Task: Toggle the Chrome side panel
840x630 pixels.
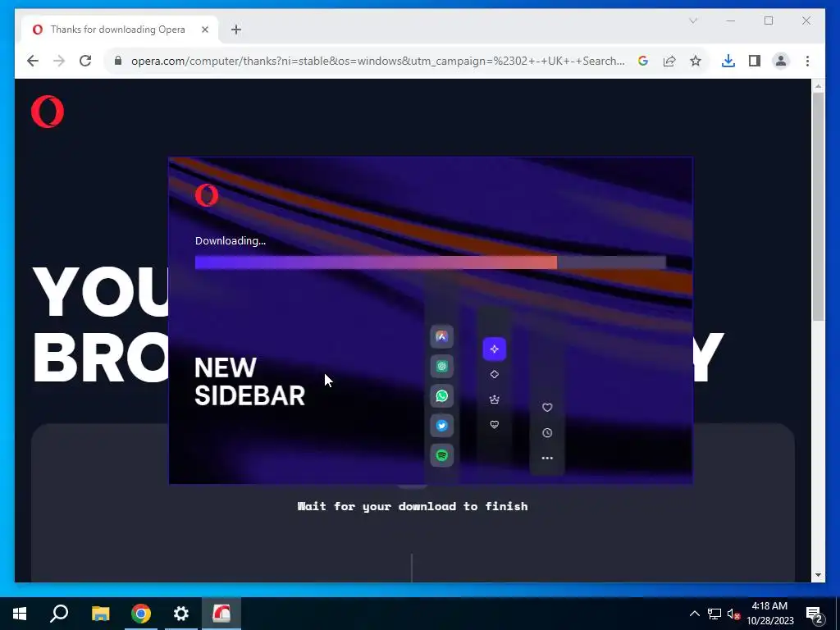Action: (755, 61)
